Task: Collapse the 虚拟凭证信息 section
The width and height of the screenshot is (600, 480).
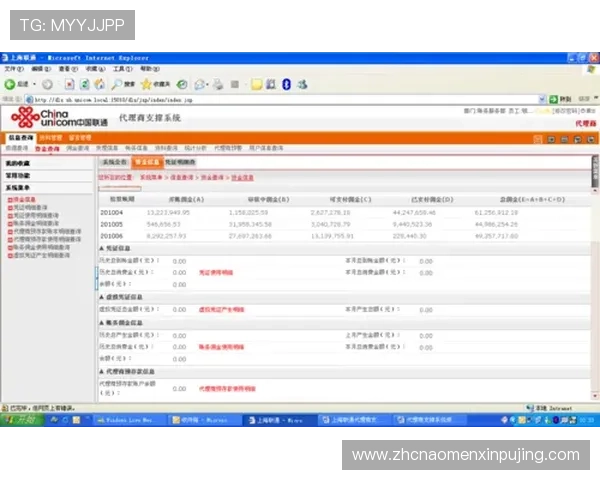Action: [100, 297]
